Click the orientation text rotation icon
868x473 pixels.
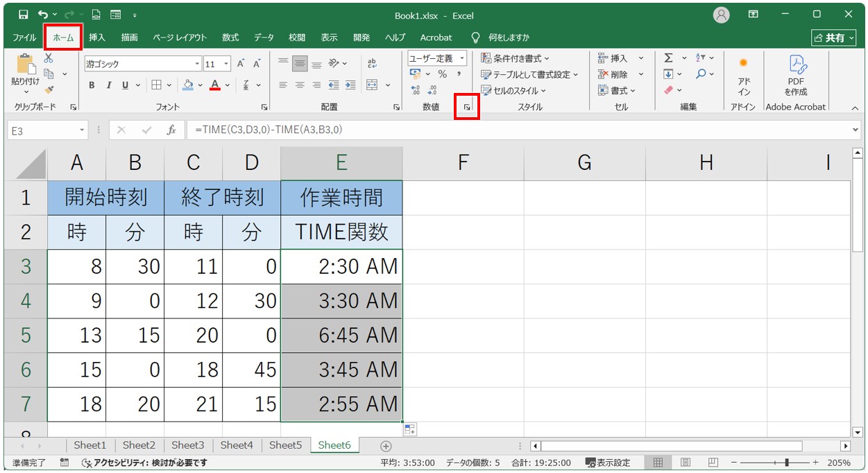[x=334, y=64]
